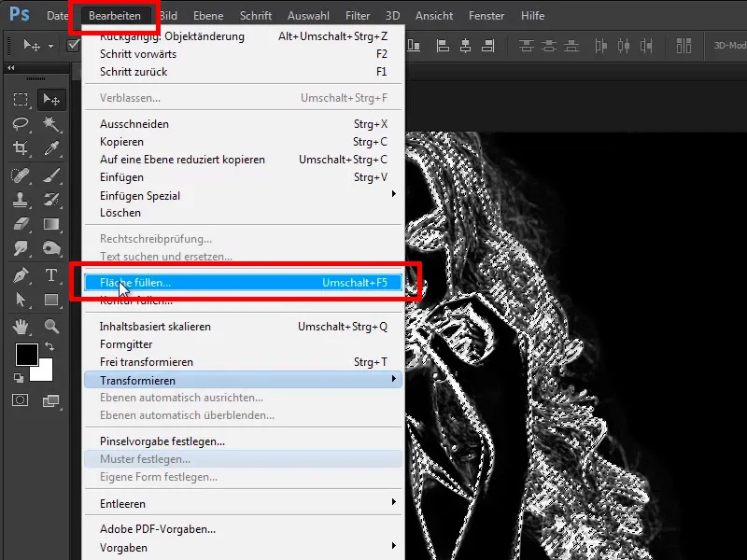The image size is (747, 560).
Task: Click the black foreground color swatch
Action: (x=26, y=354)
